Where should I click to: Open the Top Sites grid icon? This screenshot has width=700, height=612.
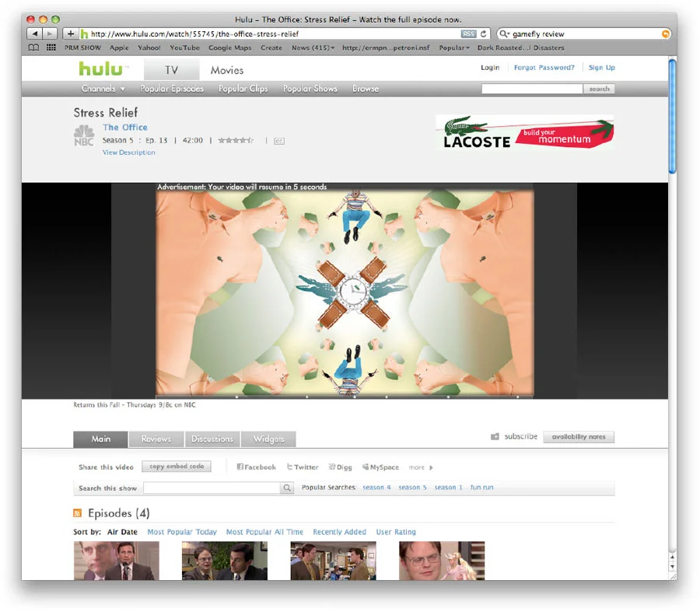point(51,47)
